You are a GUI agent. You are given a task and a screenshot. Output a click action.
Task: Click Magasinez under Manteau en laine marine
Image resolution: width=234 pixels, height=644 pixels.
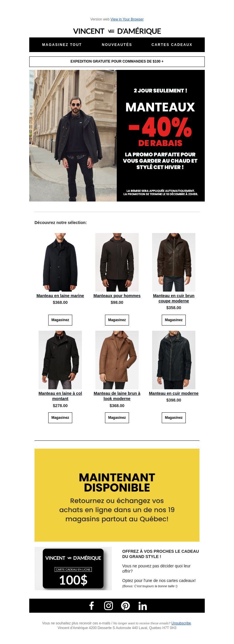(60, 320)
